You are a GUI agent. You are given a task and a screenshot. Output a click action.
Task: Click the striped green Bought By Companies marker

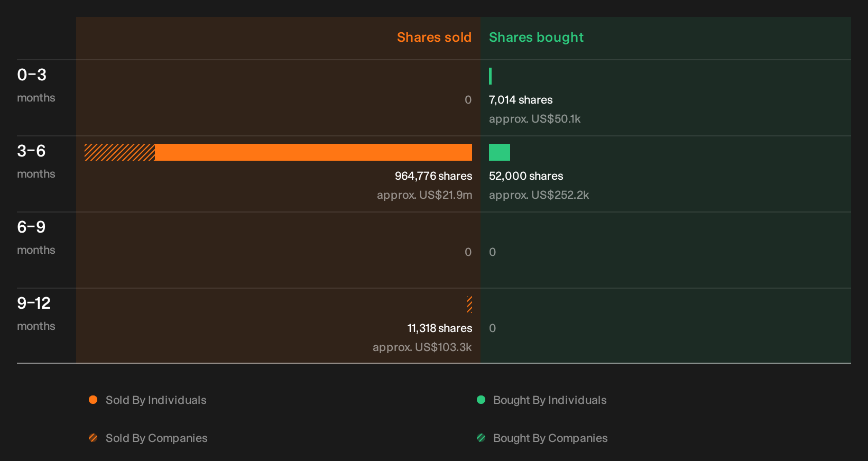[481, 438]
